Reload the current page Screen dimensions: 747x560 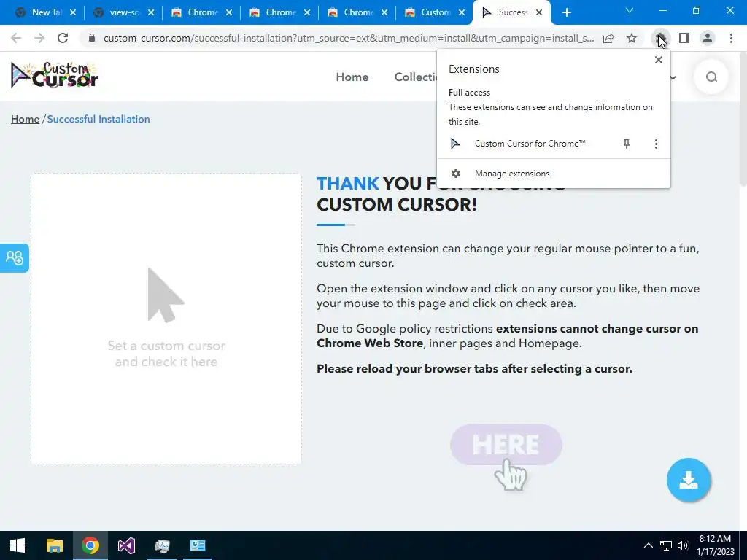pyautogui.click(x=63, y=38)
